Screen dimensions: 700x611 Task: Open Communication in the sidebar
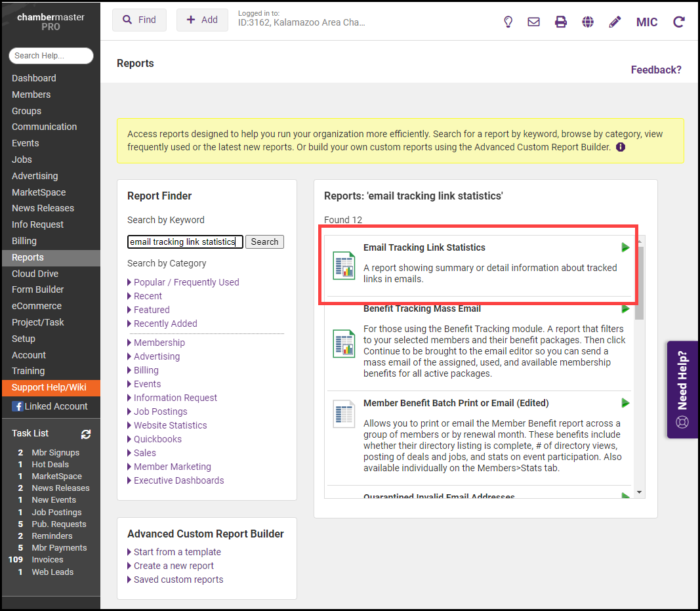[44, 127]
